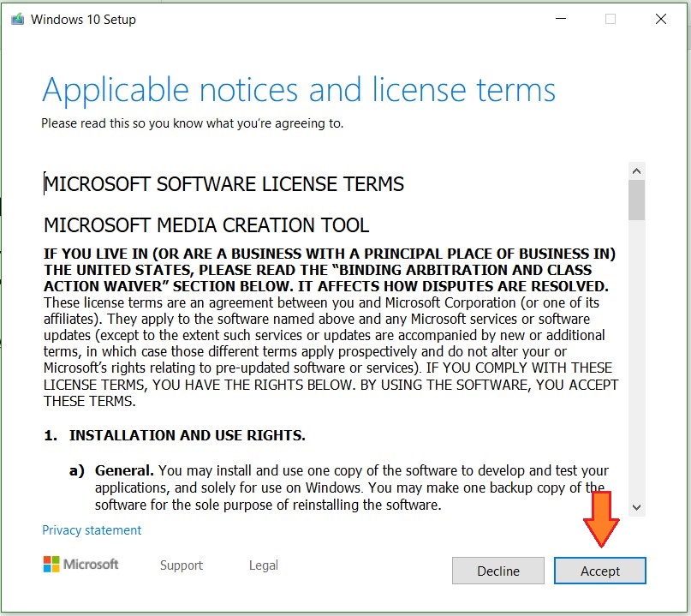Click the license text scroll up arrow
Image resolution: width=691 pixels, height=616 pixels.
(x=636, y=170)
